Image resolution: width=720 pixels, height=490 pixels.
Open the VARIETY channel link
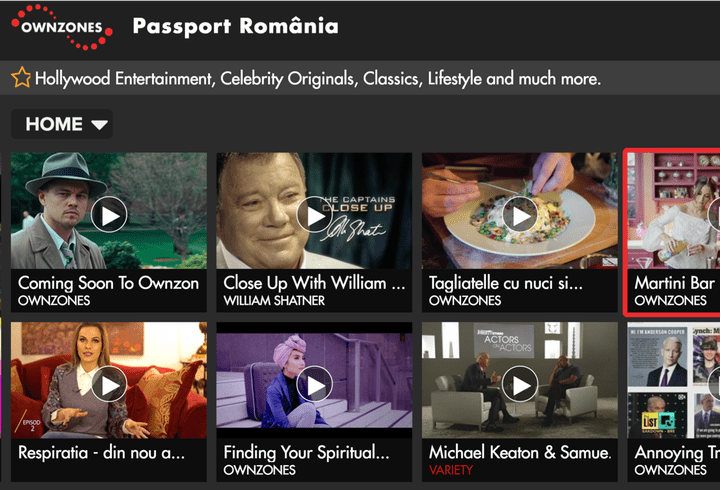[450, 470]
